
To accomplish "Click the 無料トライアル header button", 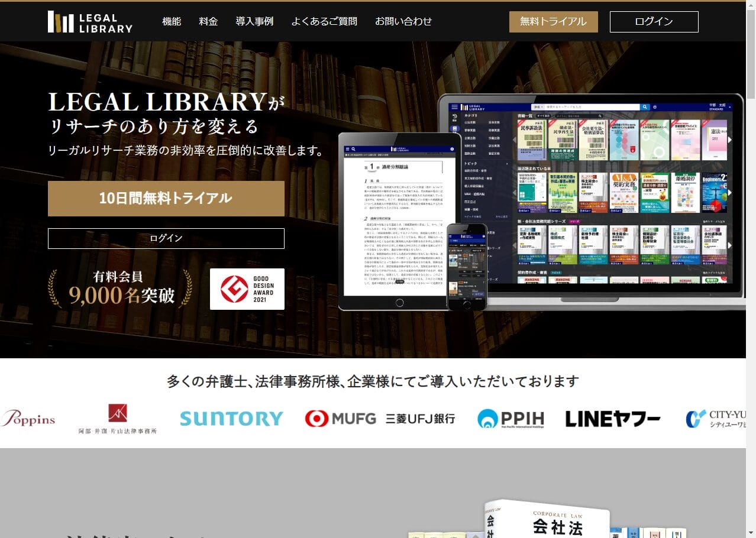I will pyautogui.click(x=553, y=21).
